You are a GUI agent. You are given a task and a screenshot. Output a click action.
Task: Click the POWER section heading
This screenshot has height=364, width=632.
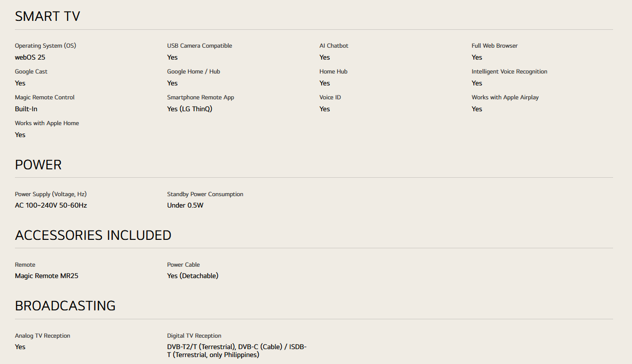pyautogui.click(x=38, y=165)
